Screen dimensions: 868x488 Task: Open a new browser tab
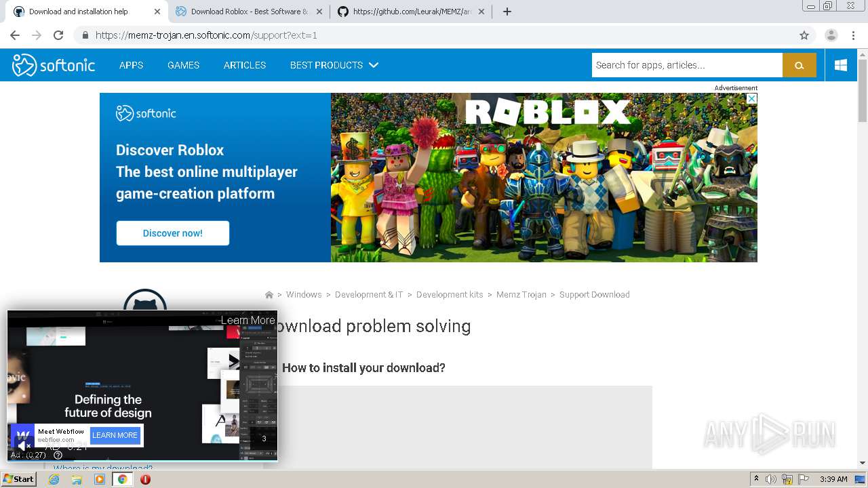point(507,12)
